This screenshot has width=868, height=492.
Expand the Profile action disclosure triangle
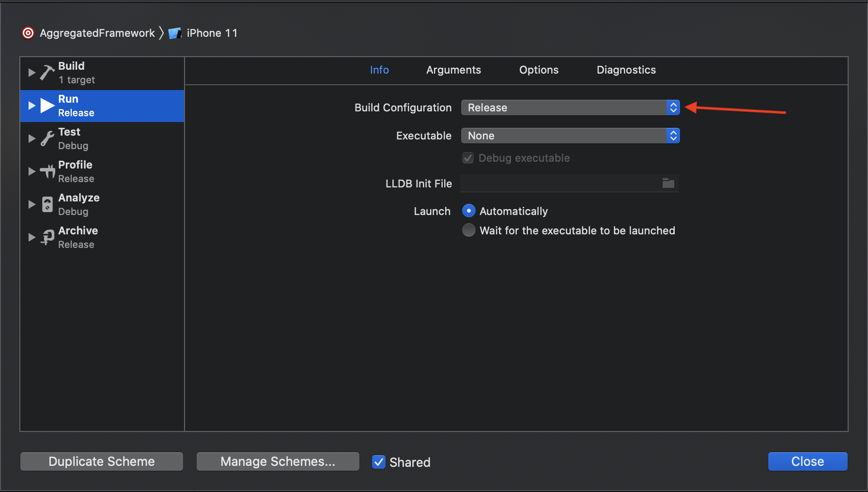click(x=32, y=171)
